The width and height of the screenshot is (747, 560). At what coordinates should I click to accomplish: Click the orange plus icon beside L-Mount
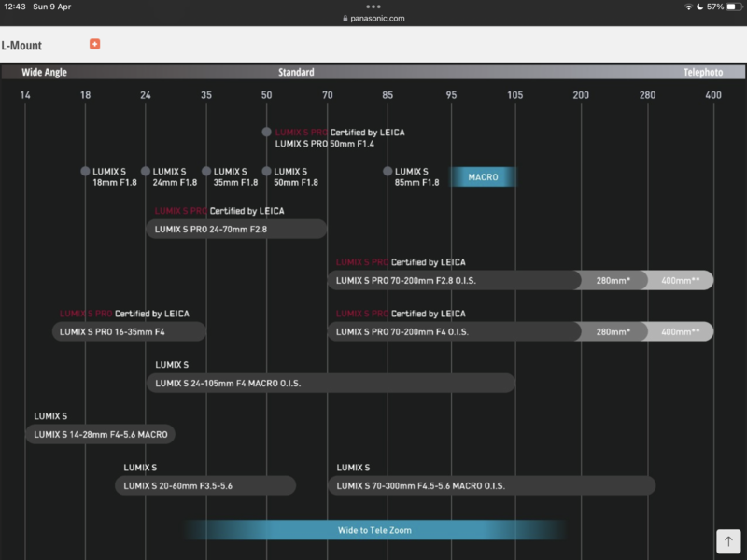(x=94, y=44)
